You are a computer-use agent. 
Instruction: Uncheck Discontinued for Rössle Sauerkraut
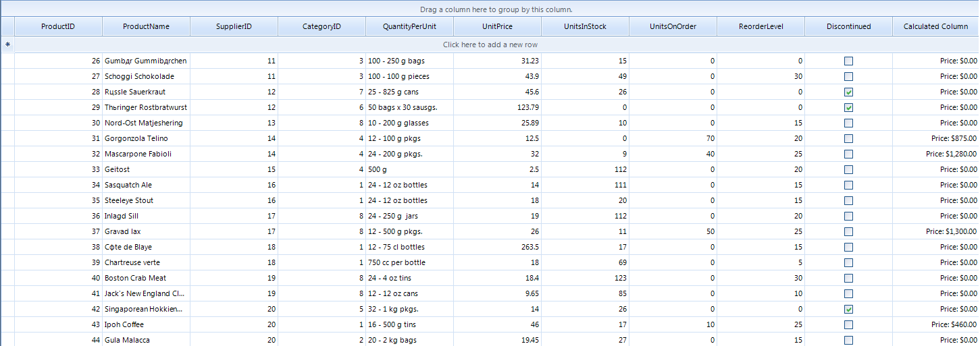pyautogui.click(x=848, y=92)
